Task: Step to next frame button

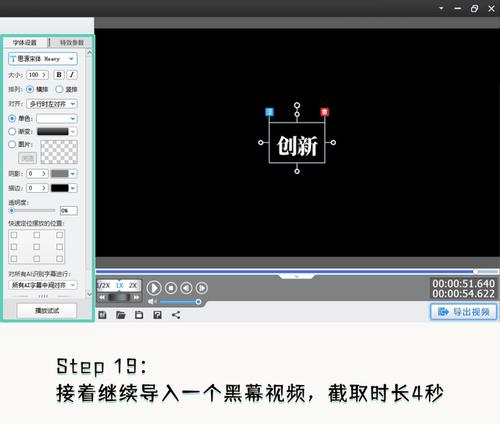Action: (202, 288)
